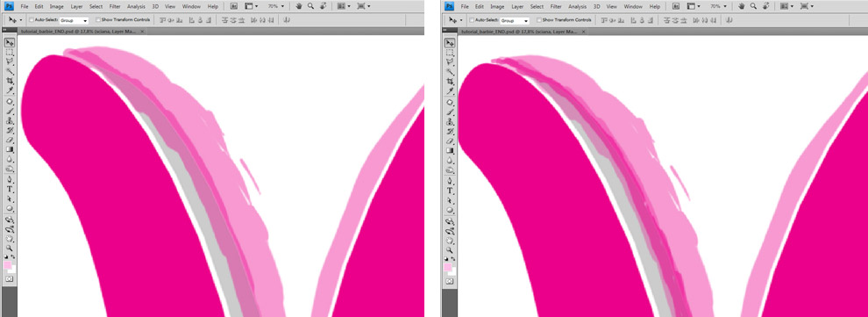Open Group dropdown in right options bar
Image resolution: width=868 pixels, height=317 pixels.
[x=515, y=20]
